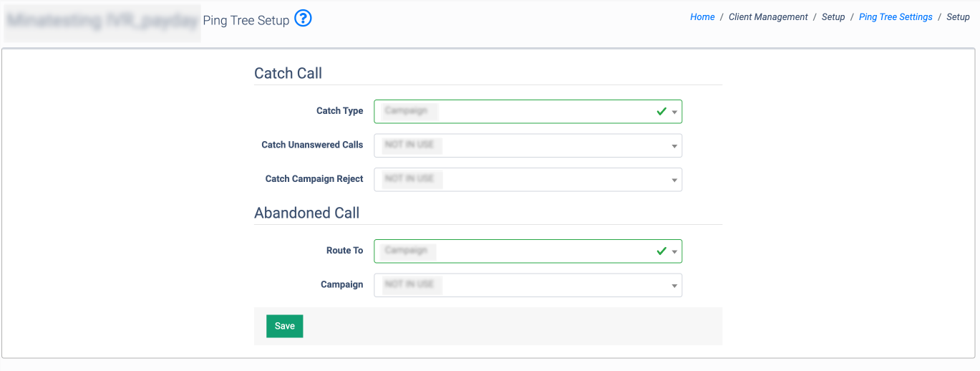Click the Catch Unanswered Calls dropdown arrow
This screenshot has width=980, height=371.
[674, 146]
